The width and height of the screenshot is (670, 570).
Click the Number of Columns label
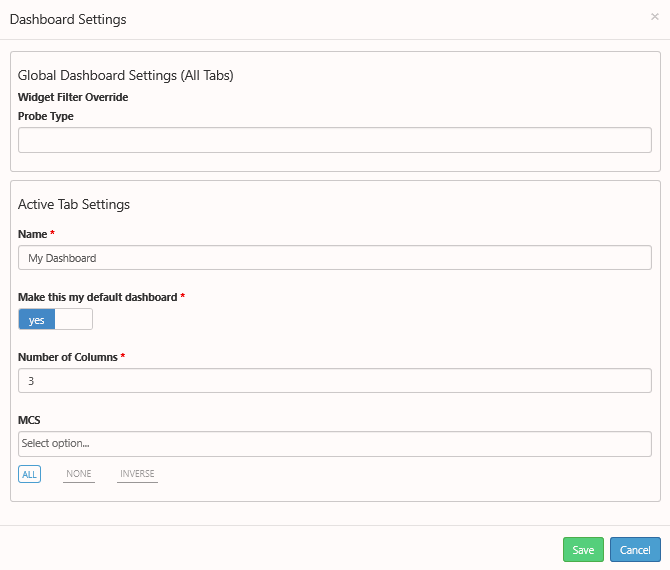[x=68, y=357]
